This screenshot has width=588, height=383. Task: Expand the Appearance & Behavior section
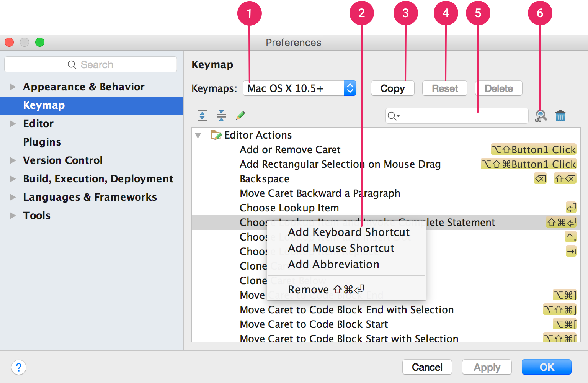tap(12, 87)
